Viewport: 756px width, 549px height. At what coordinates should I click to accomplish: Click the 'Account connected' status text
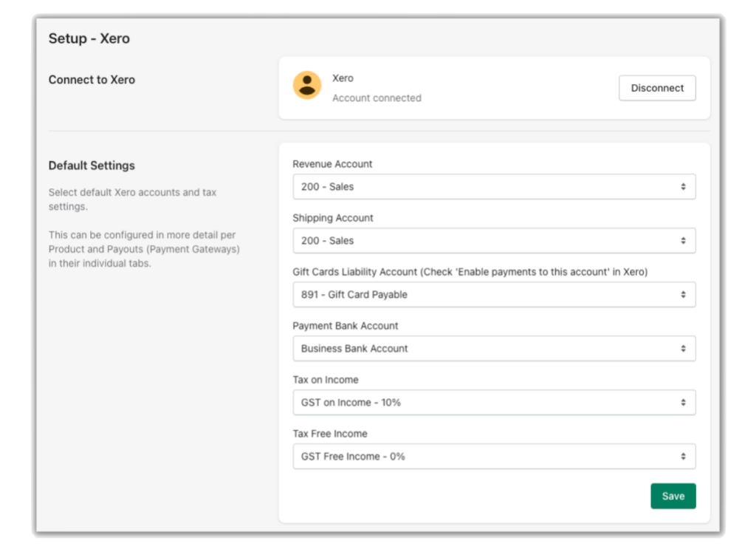click(x=377, y=98)
